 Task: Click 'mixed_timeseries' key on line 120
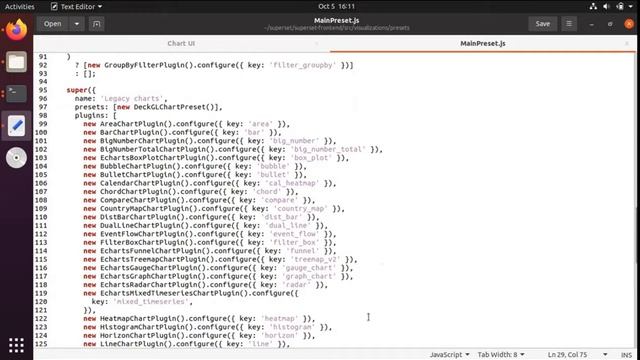point(151,302)
